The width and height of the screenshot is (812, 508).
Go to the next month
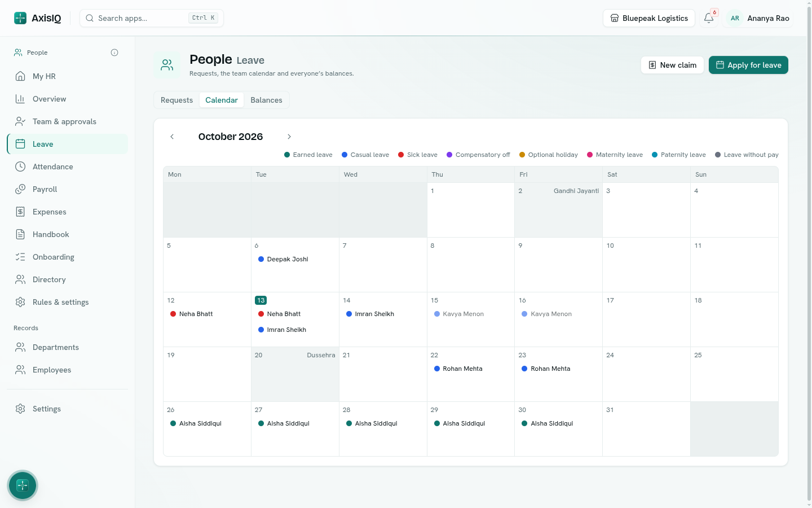(289, 137)
